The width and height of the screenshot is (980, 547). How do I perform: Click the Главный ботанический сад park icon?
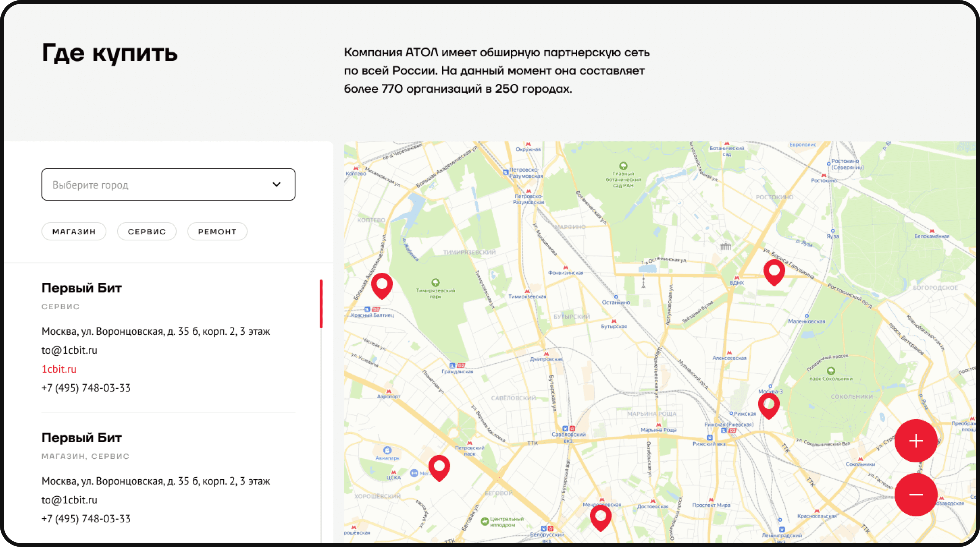pyautogui.click(x=623, y=166)
